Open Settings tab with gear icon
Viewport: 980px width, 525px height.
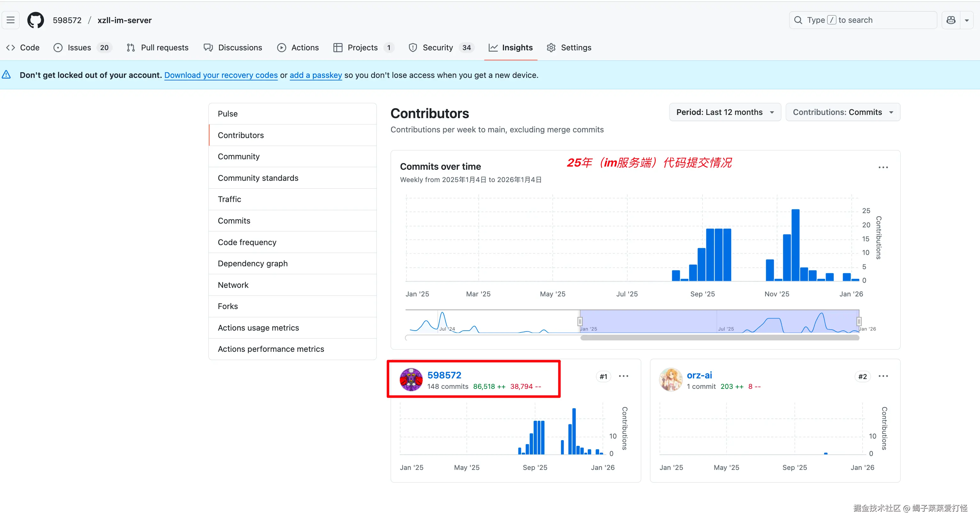569,47
